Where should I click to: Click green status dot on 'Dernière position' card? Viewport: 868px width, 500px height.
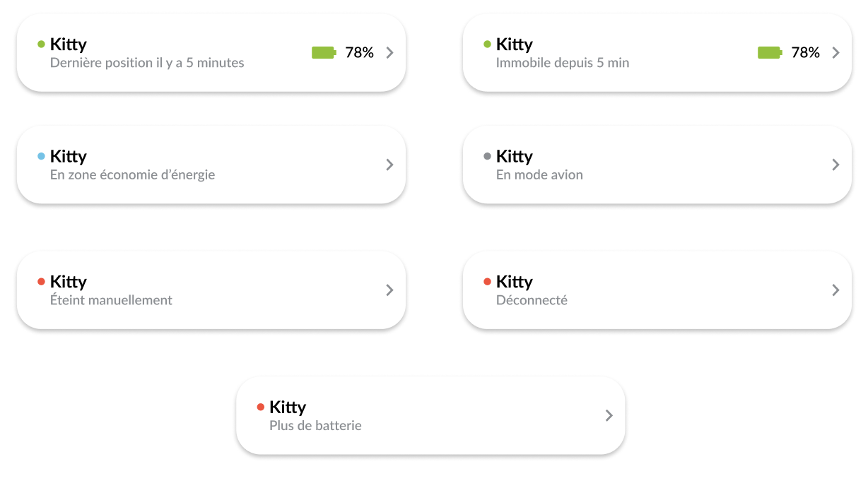pyautogui.click(x=41, y=44)
